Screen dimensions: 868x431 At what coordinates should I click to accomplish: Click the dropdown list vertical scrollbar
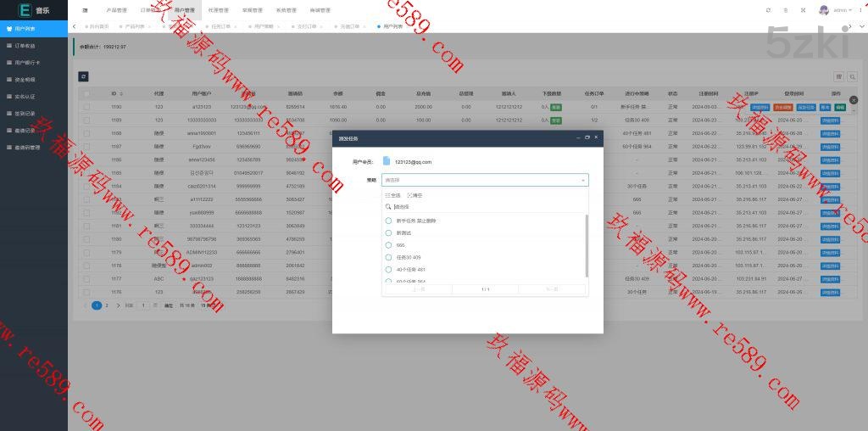587,246
